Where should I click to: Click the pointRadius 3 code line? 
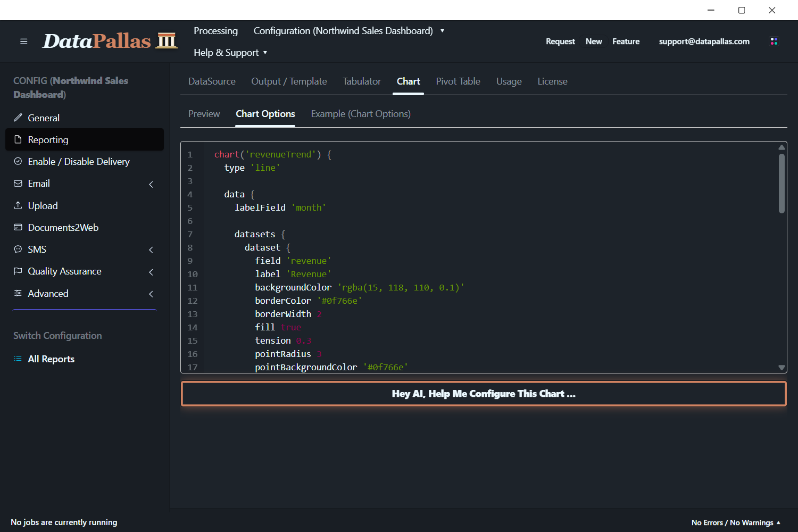coord(288,354)
